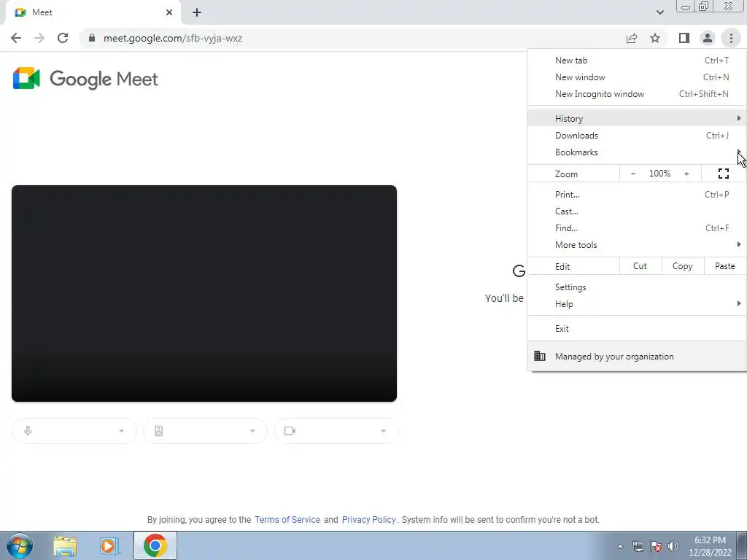Click the browser forward arrow

(x=39, y=38)
